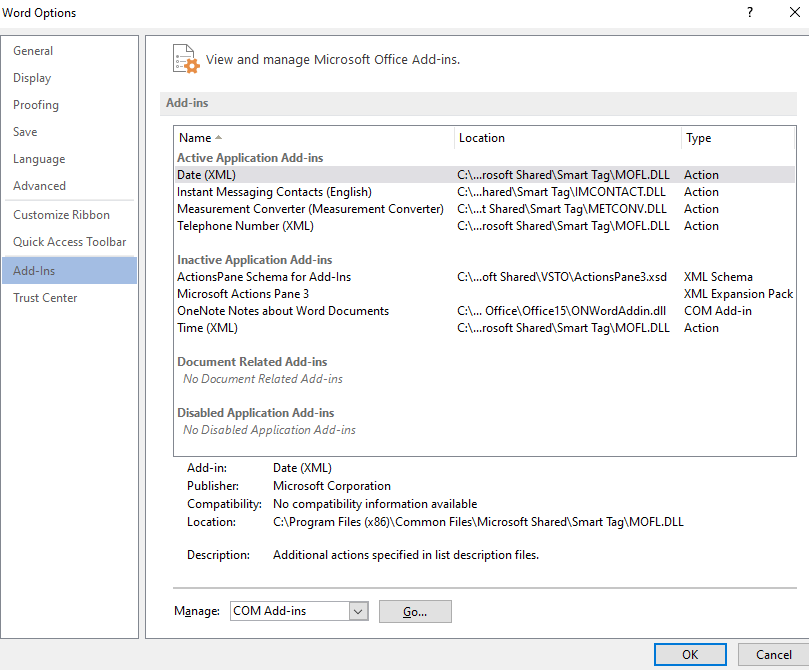Click the add-ins gear document icon
The width and height of the screenshot is (809, 670).
point(186,59)
